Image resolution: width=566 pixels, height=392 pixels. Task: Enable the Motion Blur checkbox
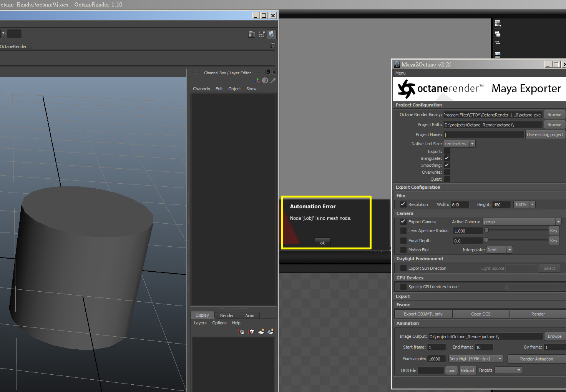point(403,250)
